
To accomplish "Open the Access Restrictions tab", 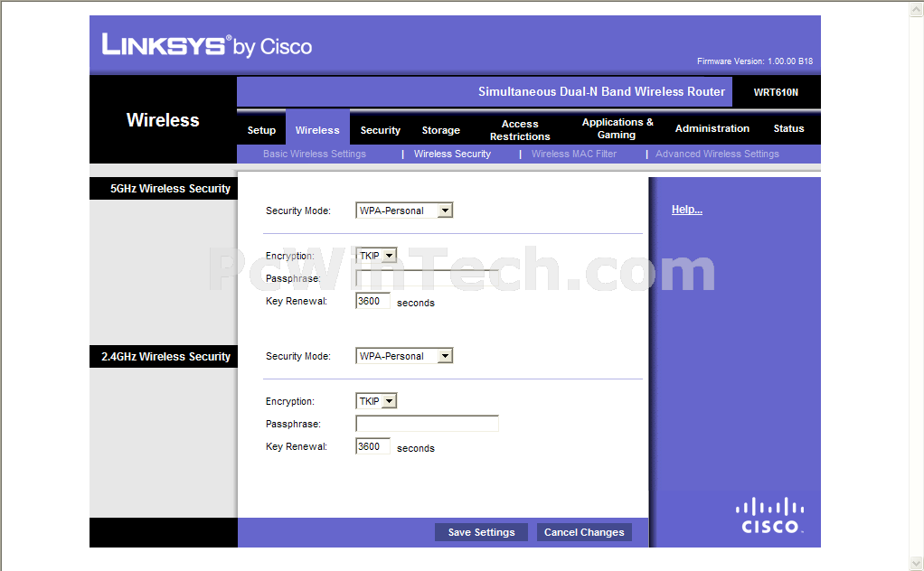I will point(520,130).
